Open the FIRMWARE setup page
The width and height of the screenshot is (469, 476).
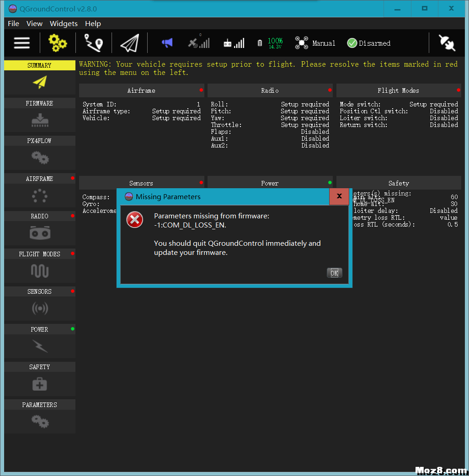coord(39,103)
